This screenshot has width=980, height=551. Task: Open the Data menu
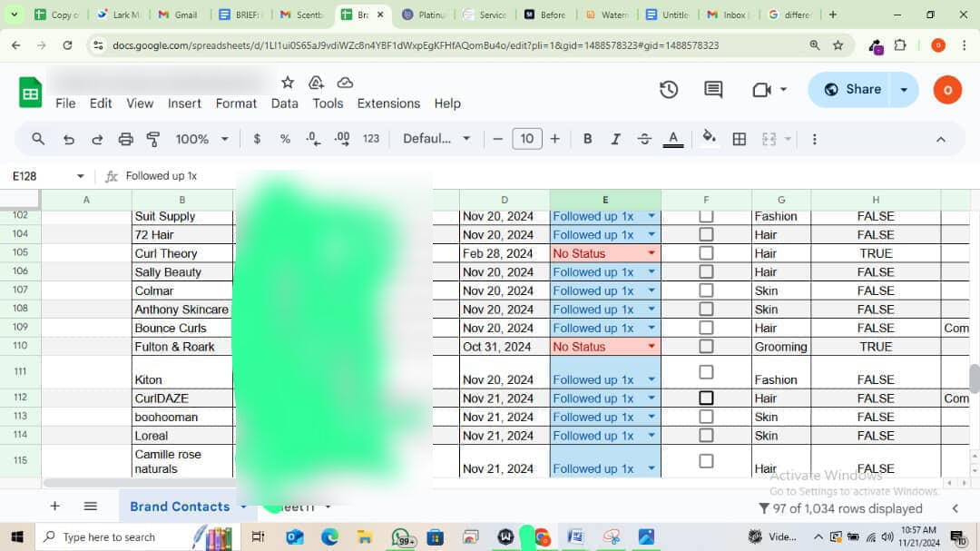[284, 103]
